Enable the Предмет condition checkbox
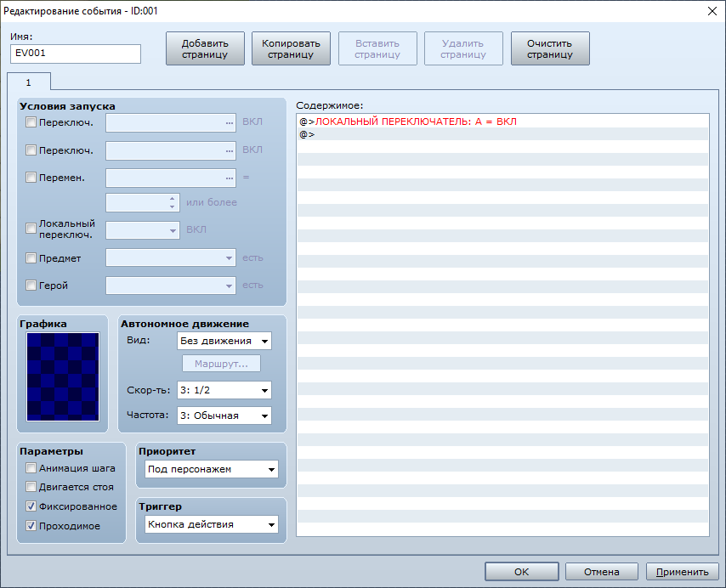726x588 pixels. 31,257
